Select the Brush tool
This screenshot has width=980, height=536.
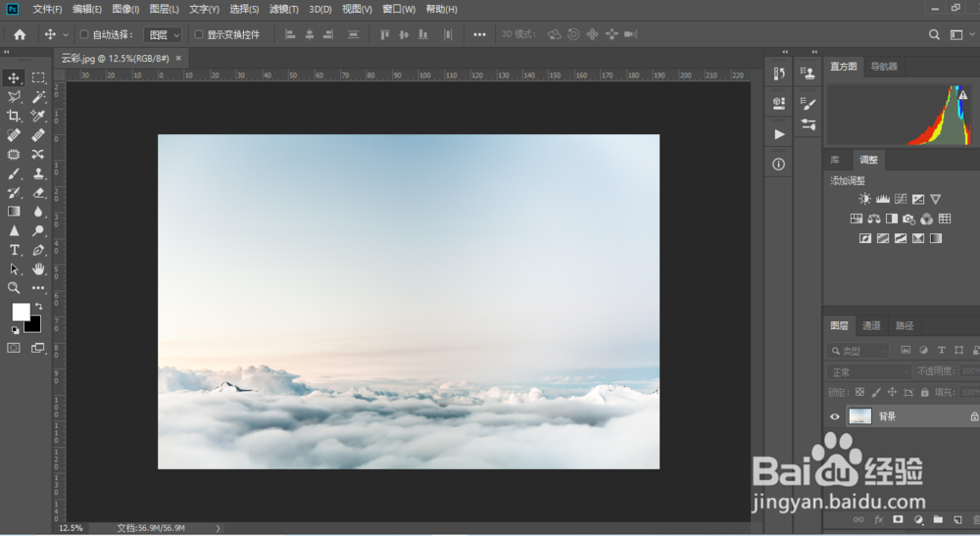click(x=13, y=173)
